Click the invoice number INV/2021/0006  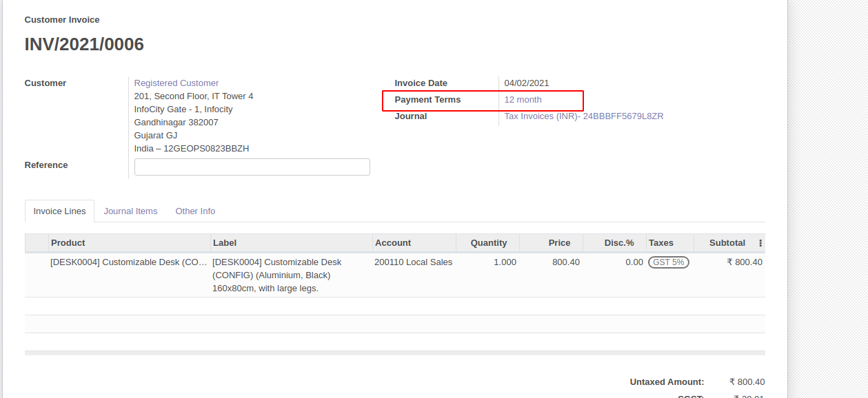[84, 45]
